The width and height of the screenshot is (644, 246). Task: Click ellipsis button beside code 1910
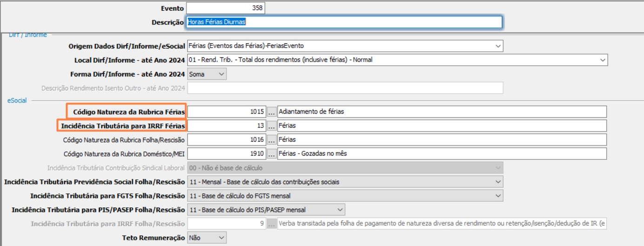[272, 154]
